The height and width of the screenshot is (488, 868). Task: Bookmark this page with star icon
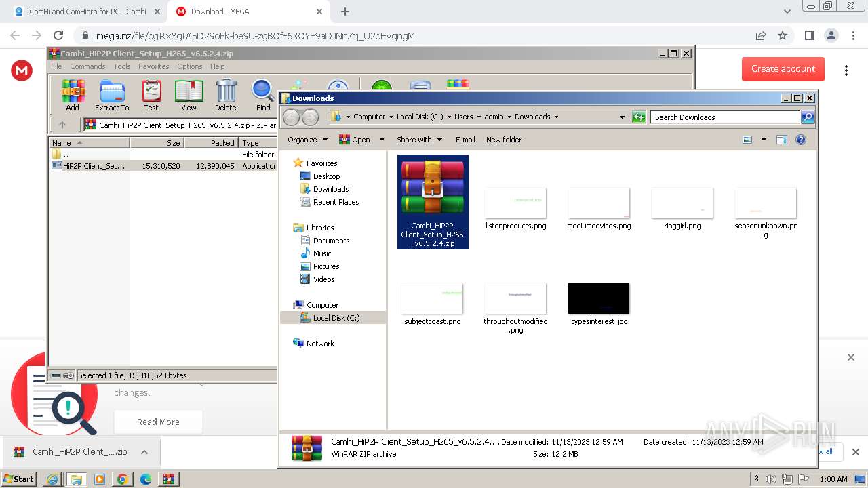[x=783, y=35]
